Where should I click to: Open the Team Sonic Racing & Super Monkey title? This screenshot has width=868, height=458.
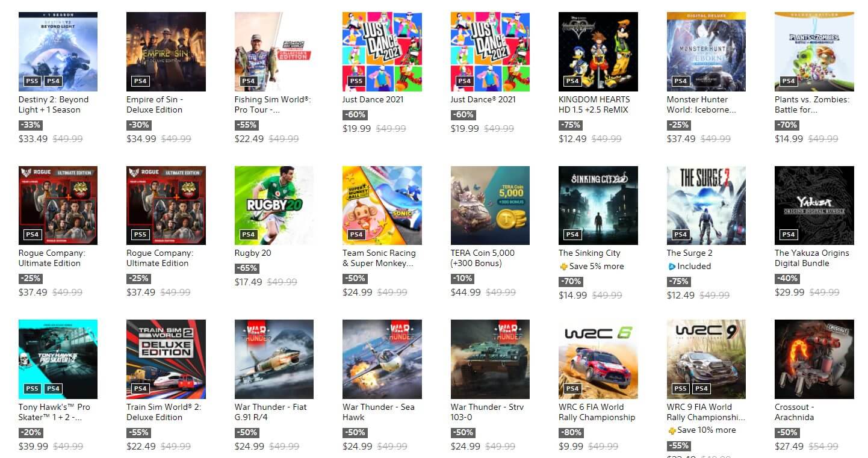379,258
